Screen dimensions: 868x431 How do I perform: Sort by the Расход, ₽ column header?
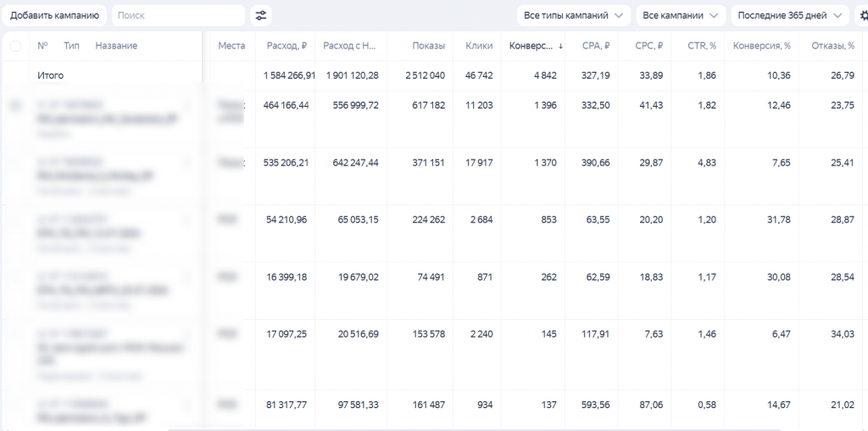[287, 46]
